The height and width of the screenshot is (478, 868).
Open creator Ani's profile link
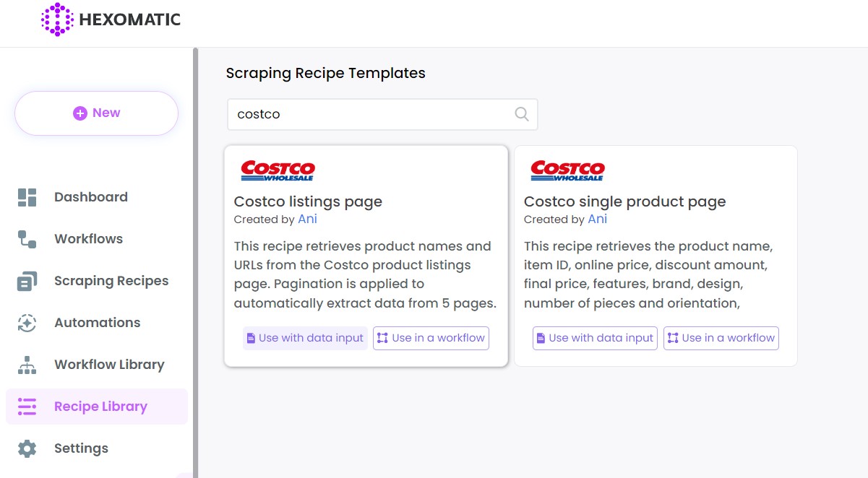(307, 219)
